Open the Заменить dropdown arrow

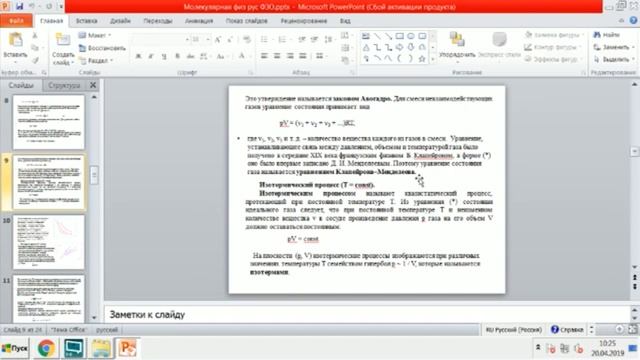click(x=633, y=47)
